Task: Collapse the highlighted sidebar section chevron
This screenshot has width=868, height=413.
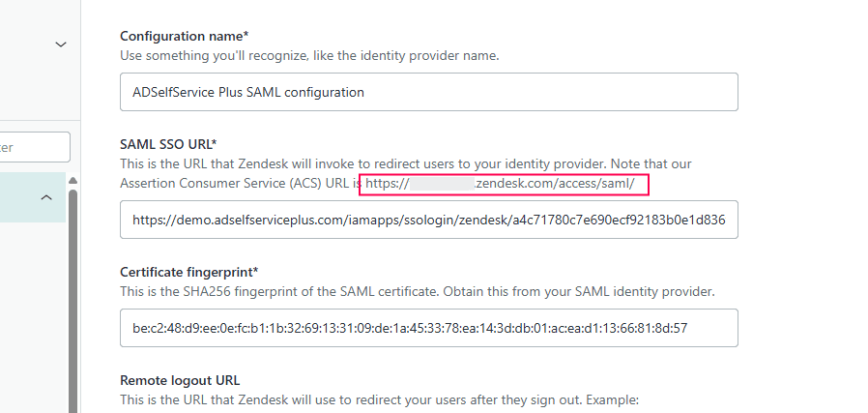Action: coord(45,197)
